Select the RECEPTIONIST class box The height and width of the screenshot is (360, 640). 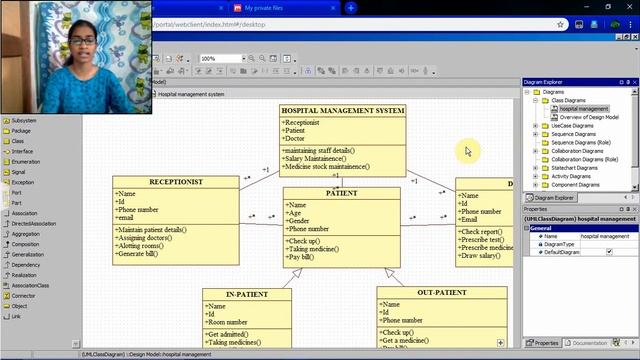click(x=176, y=220)
